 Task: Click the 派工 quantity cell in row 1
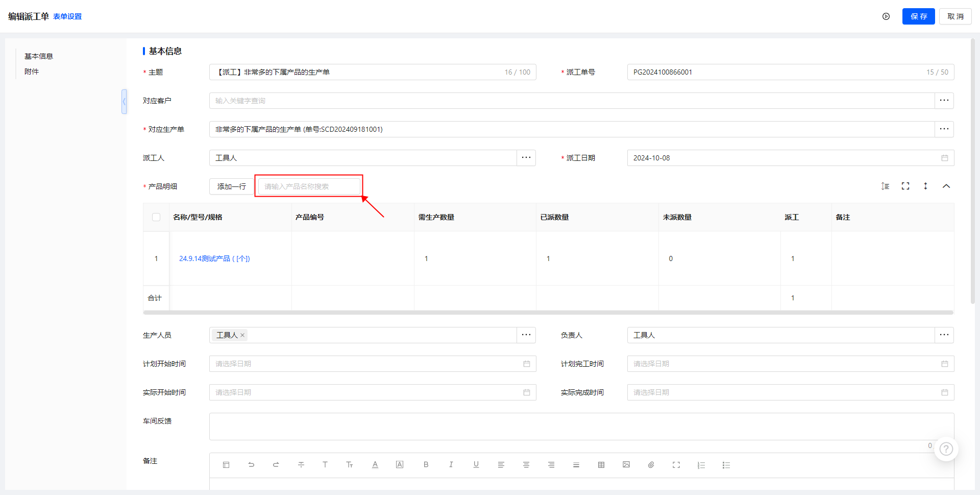tap(806, 258)
